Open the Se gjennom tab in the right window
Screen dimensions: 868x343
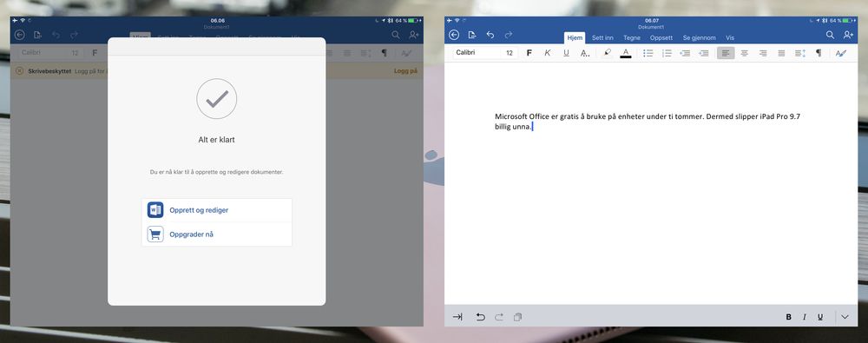(699, 38)
